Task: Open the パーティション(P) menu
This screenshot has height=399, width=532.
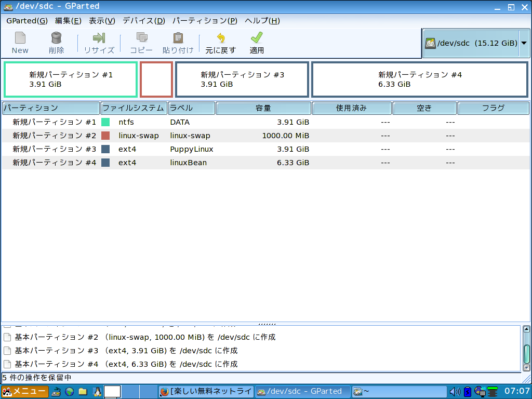Action: pyautogui.click(x=205, y=21)
